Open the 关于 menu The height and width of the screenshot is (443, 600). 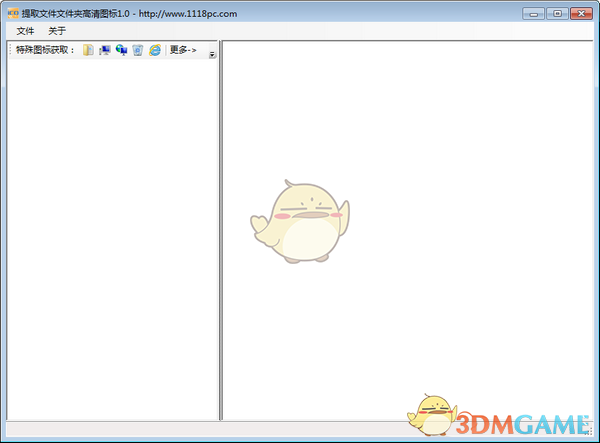click(57, 31)
